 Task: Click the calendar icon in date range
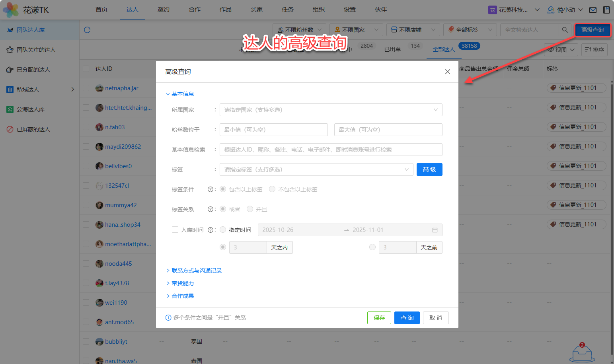[x=435, y=230]
